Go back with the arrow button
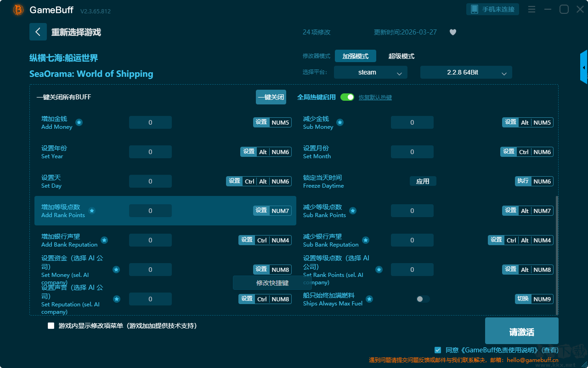The image size is (588, 368). [x=38, y=32]
